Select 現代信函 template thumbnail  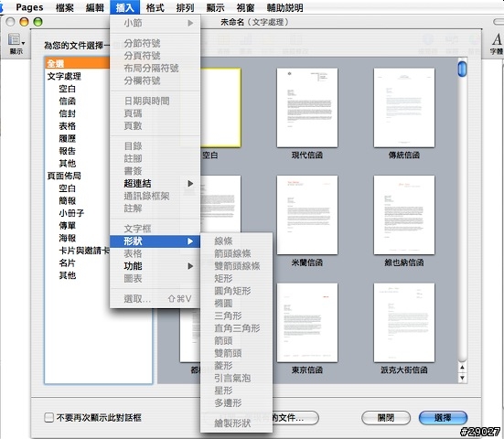coord(307,108)
